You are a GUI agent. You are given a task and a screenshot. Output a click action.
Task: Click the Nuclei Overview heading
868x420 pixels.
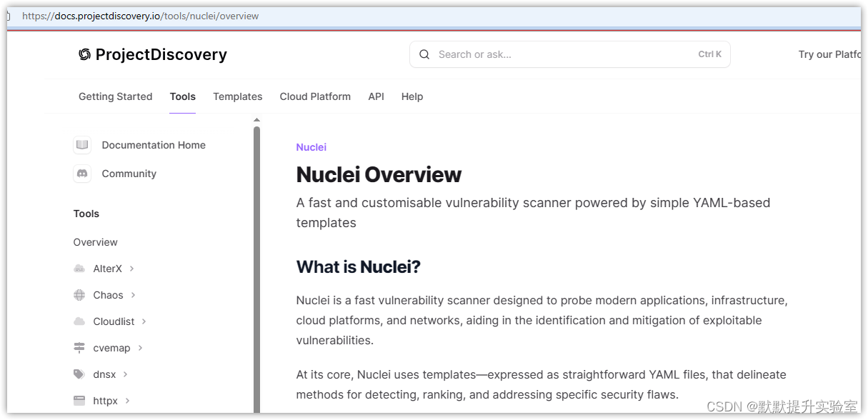[x=379, y=174]
